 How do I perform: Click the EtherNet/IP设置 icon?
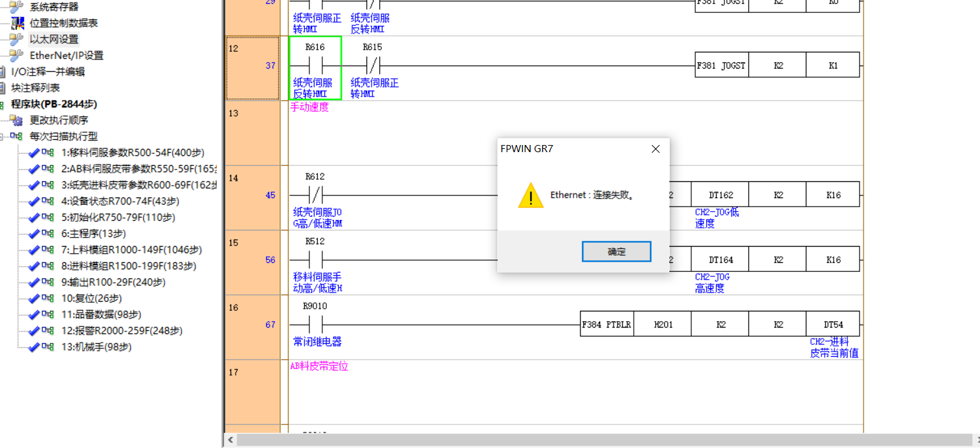pos(17,55)
